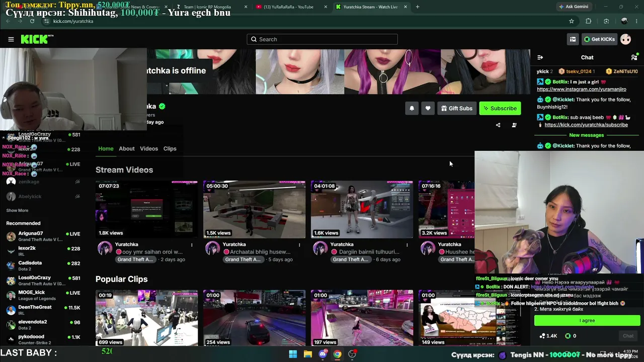This screenshot has height=362, width=644.
Task: Open the 07:07:23 stream video
Action: point(146,209)
